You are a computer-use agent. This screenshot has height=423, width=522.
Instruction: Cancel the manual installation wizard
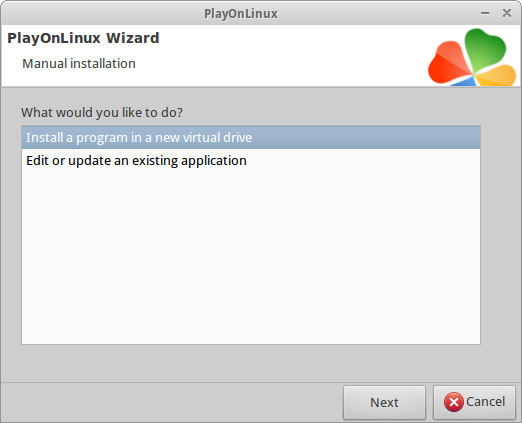[474, 402]
